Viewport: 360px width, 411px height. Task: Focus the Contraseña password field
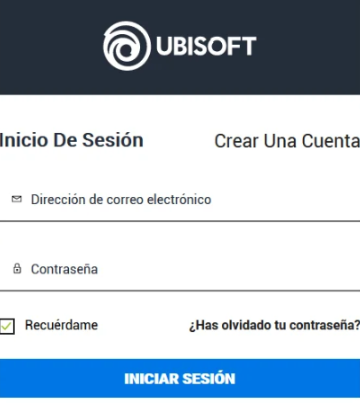(x=180, y=269)
